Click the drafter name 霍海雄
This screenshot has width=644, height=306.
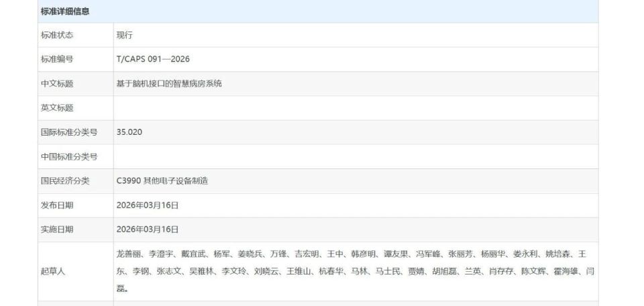pyautogui.click(x=566, y=272)
